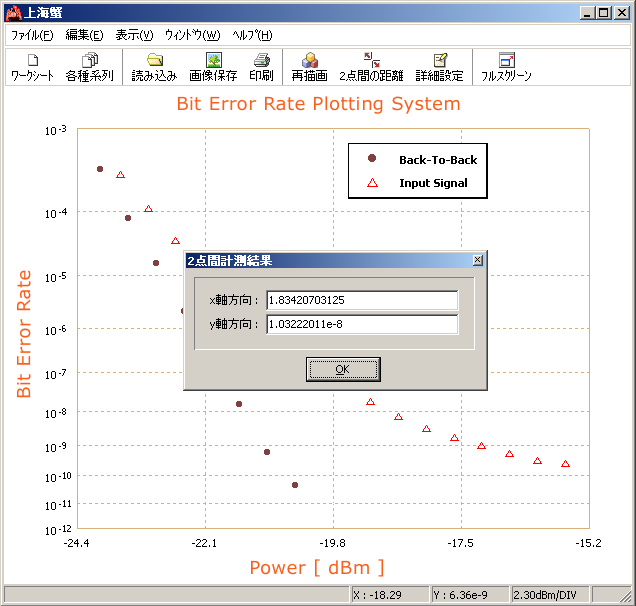Close the 2点間計測結果 dialog with X
The height and width of the screenshot is (606, 636).
tap(477, 261)
